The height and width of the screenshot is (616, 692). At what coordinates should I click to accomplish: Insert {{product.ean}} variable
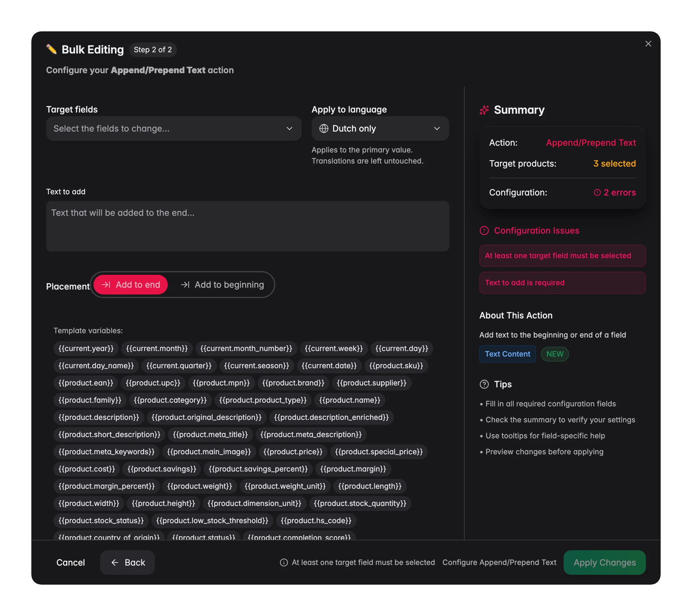coord(86,383)
